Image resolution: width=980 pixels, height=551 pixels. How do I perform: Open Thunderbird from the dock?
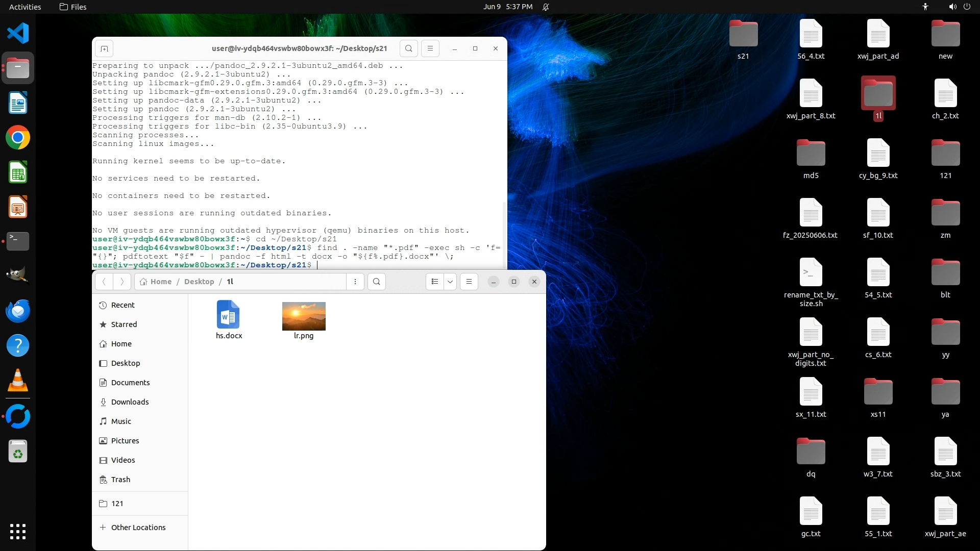tap(18, 311)
